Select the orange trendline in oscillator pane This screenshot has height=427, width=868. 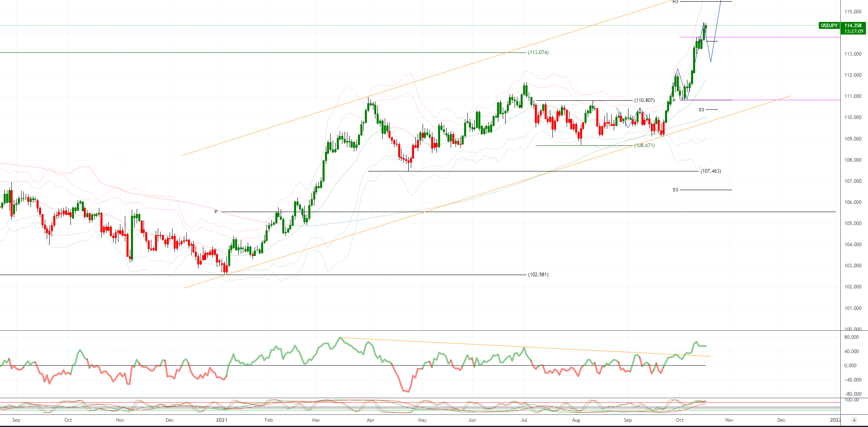pyautogui.click(x=488, y=345)
